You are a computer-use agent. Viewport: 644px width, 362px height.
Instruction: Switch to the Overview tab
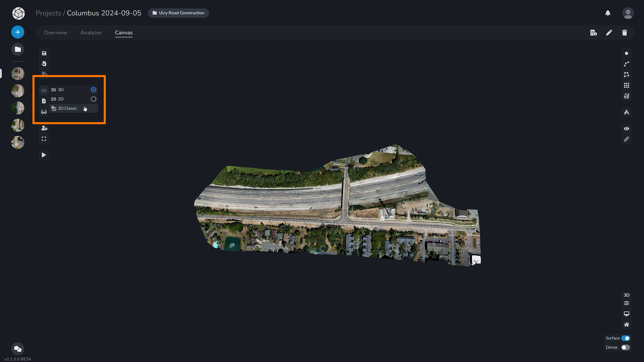56,33
